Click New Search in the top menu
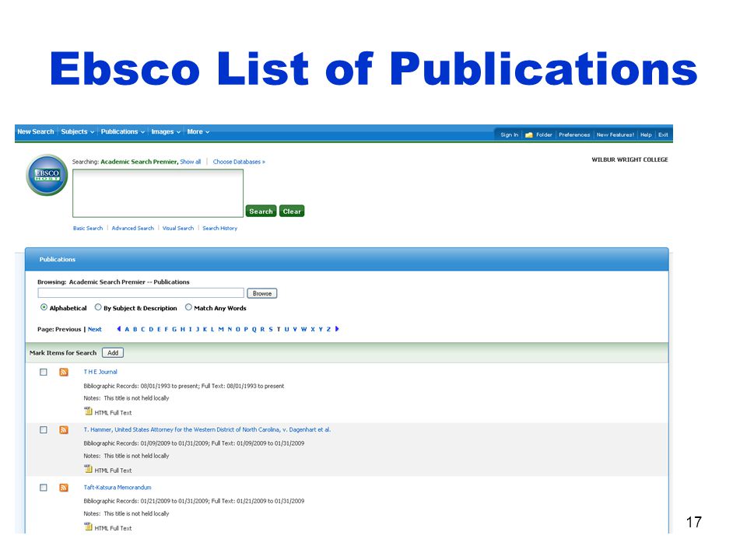Viewport: 747px width, 560px height. 36,132
